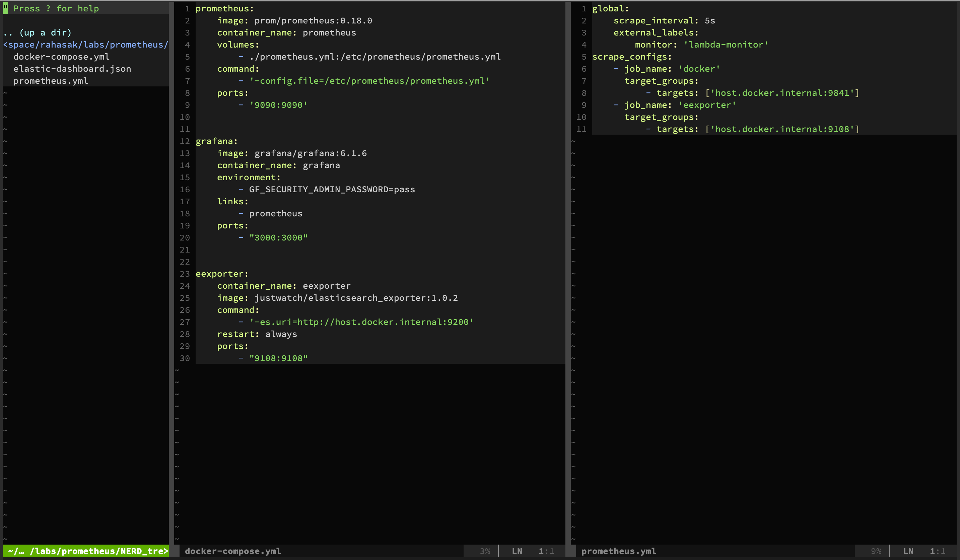Click 'environment:' key under grafana
Viewport: 960px width, 560px height.
[249, 178]
